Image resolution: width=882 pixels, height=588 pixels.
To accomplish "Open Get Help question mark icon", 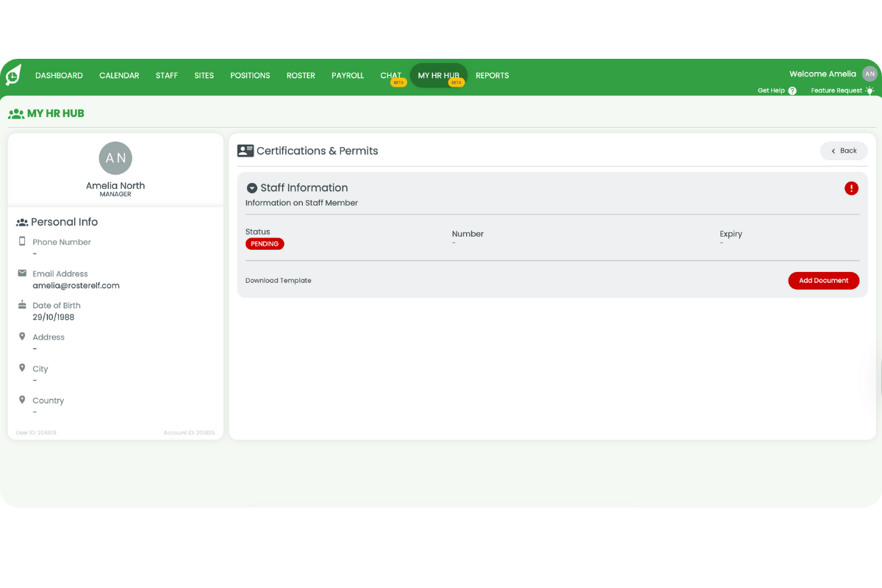I will (793, 90).
